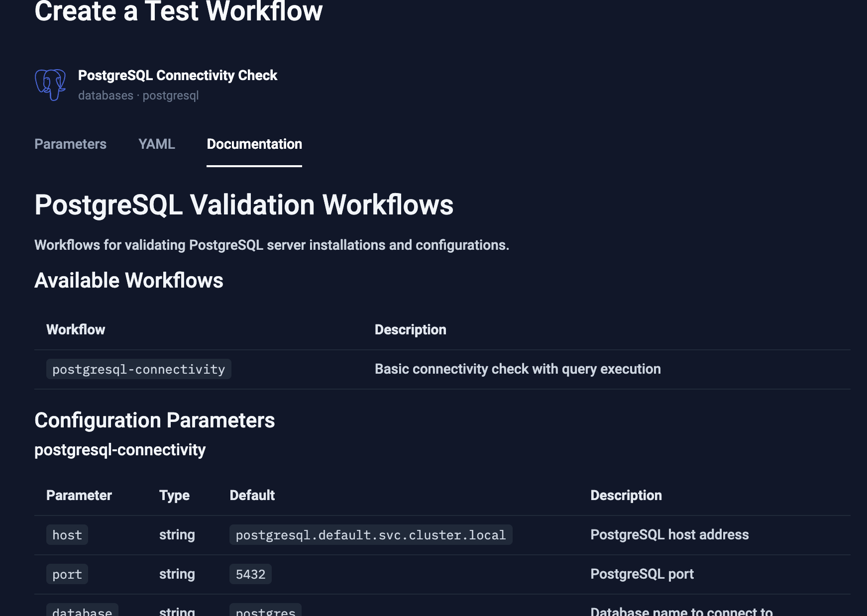This screenshot has width=867, height=616.
Task: Click the Workflow column header
Action: pyautogui.click(x=75, y=329)
